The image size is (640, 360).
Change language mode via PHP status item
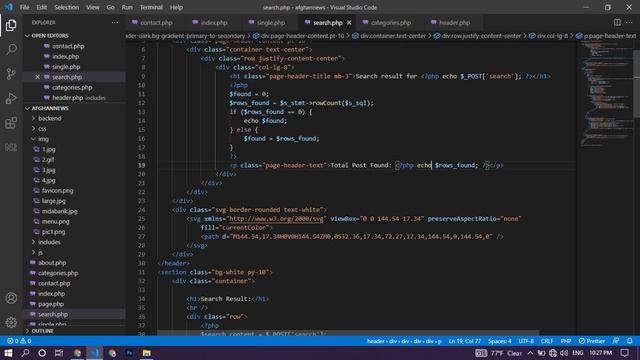tap(566, 341)
